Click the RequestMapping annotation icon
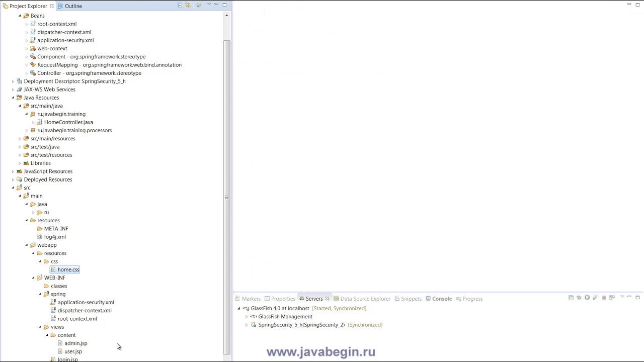The height and width of the screenshot is (362, 644). point(33,65)
